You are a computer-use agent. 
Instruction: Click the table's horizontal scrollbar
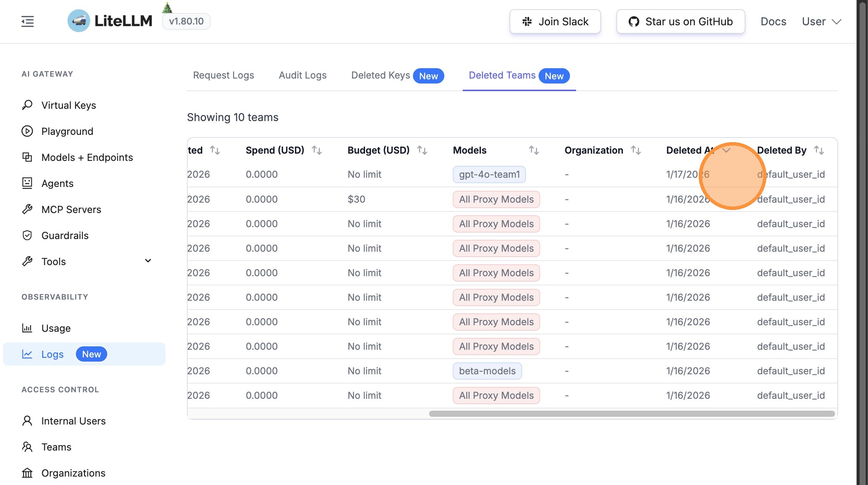pyautogui.click(x=631, y=414)
